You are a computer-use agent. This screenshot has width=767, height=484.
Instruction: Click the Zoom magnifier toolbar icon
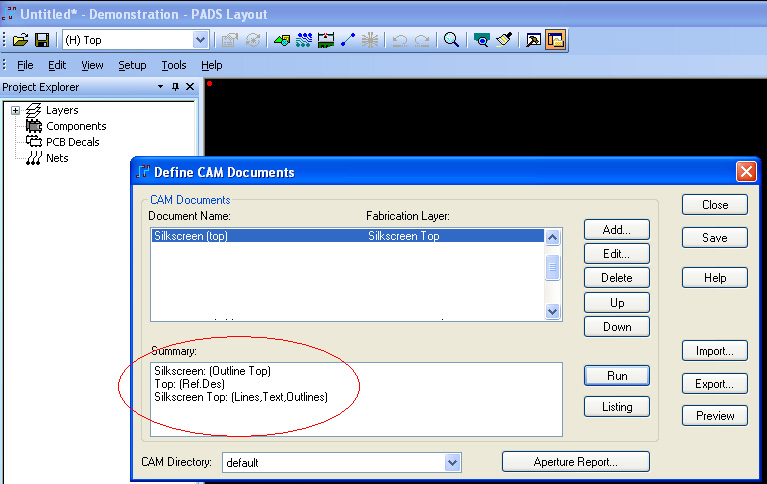451,40
